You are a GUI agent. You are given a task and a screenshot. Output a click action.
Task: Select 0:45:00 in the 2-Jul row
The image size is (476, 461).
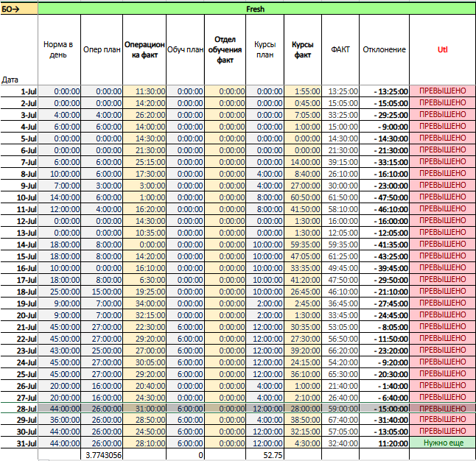click(303, 103)
